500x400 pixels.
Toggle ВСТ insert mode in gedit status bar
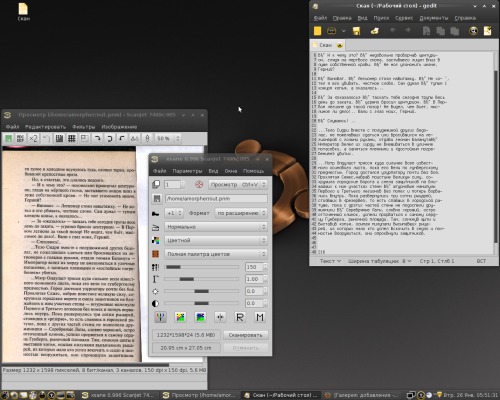pyautogui.click(x=481, y=261)
